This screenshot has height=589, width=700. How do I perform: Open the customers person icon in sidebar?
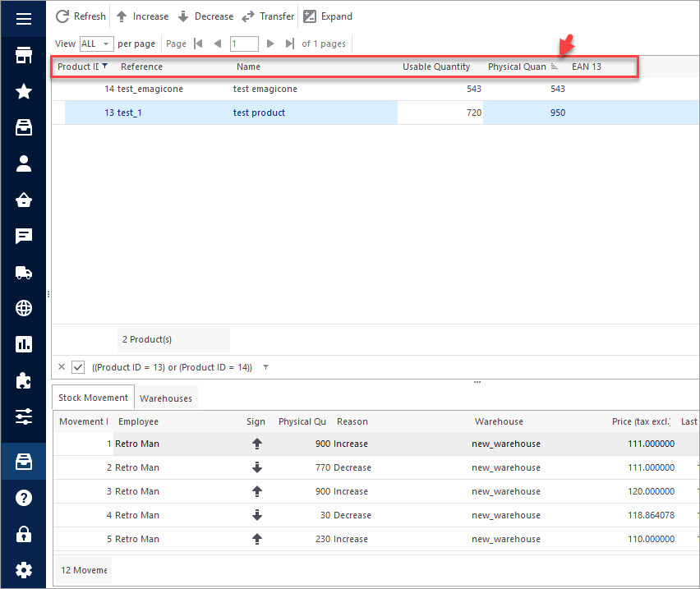point(23,163)
